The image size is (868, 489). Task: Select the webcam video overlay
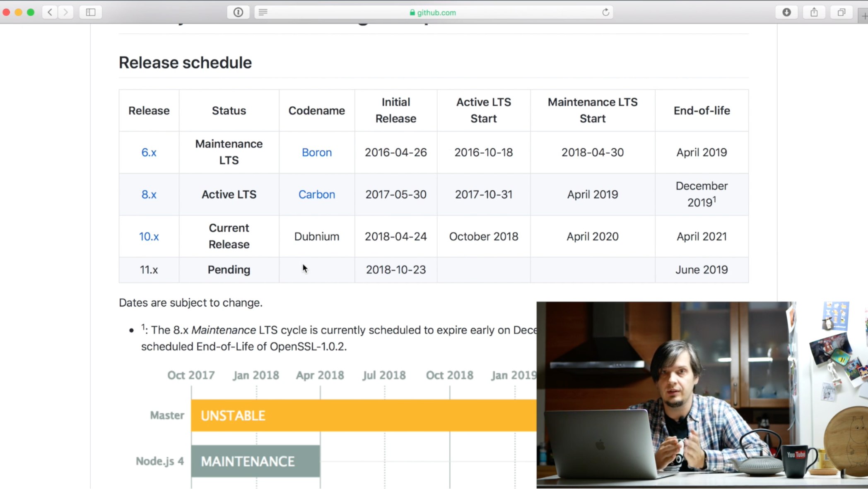click(702, 395)
